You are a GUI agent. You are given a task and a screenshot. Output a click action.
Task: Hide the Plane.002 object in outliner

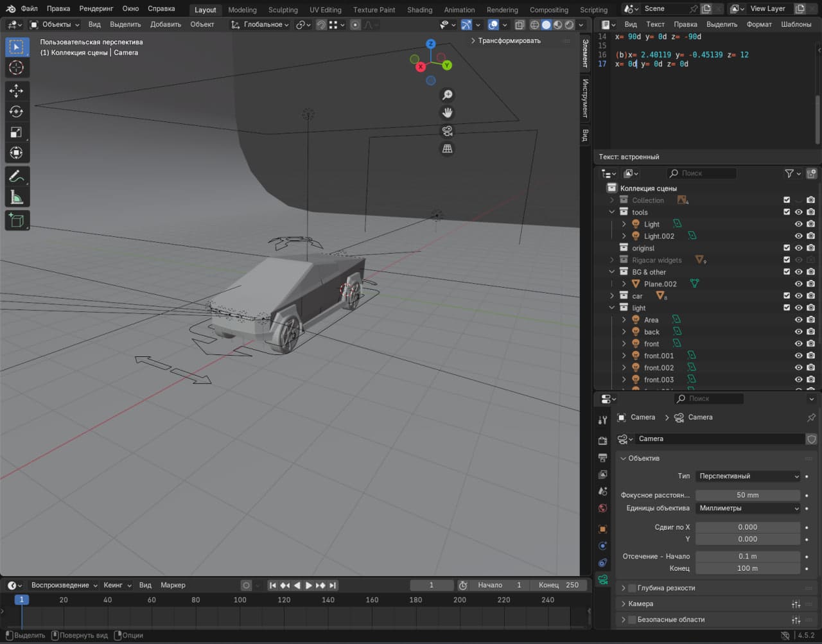(798, 284)
